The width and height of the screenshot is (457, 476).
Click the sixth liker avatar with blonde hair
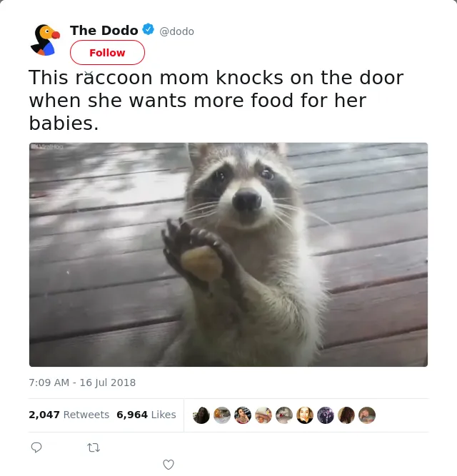click(x=305, y=415)
